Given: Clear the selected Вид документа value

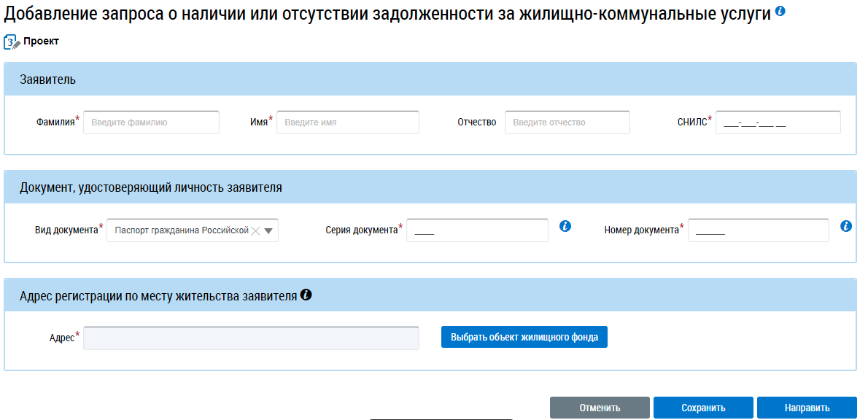Looking at the screenshot, I should pos(255,230).
